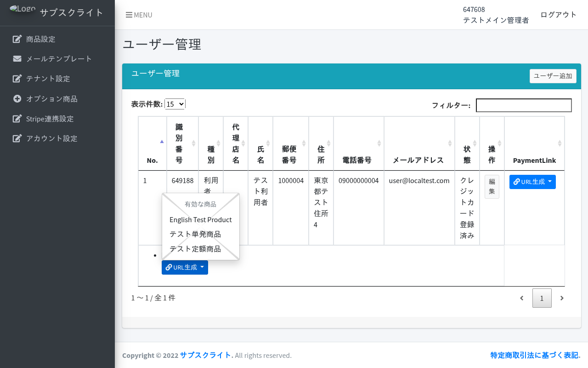Viewport: 588px width, 368px height.
Task: Click the オプション商品 plus icon
Action: coord(17,98)
